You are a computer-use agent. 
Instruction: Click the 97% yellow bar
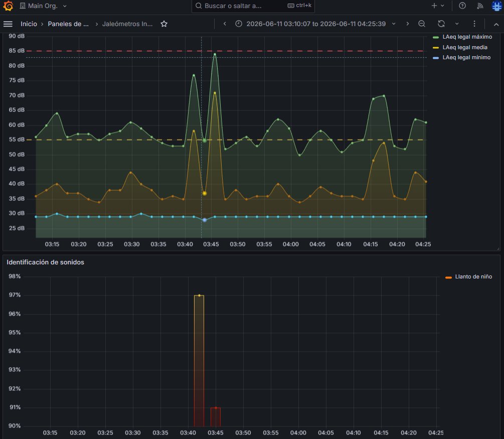pyautogui.click(x=199, y=361)
